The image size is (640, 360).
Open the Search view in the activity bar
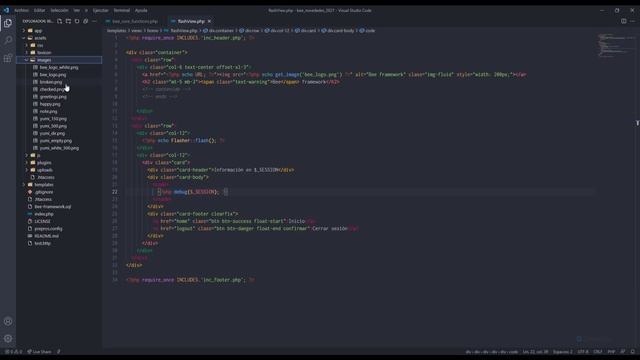(8, 40)
